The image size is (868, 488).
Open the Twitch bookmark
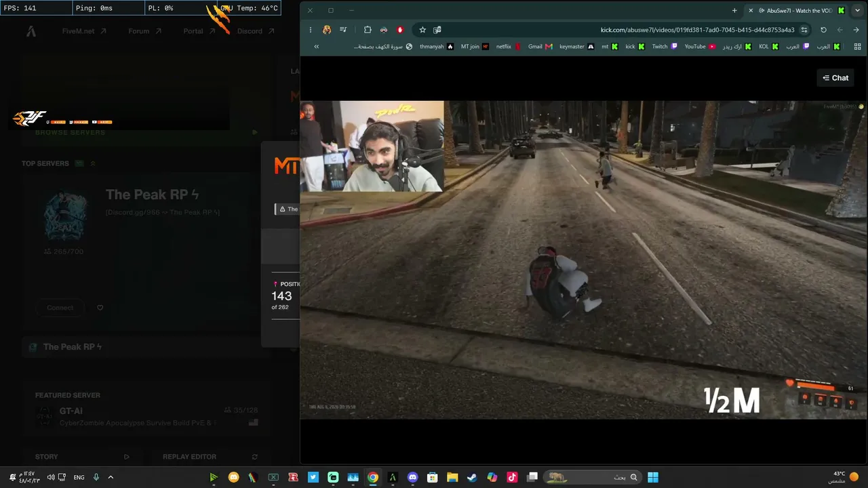[x=665, y=47]
